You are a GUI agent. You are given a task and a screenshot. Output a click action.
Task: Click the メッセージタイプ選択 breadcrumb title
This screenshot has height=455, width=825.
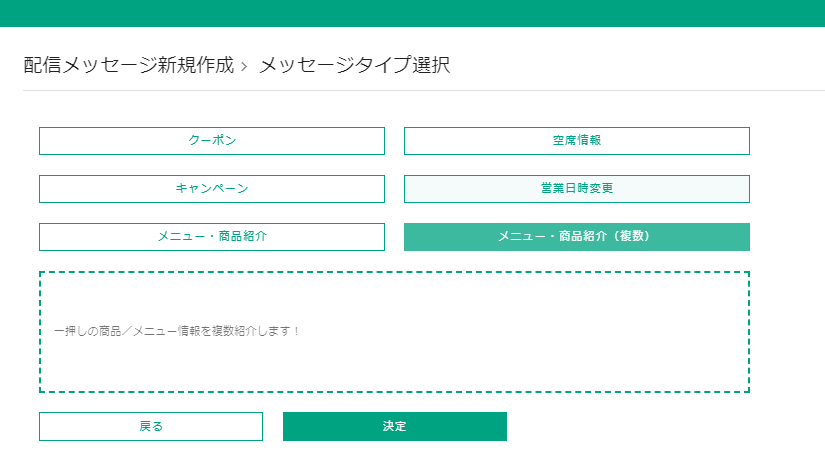pyautogui.click(x=354, y=66)
